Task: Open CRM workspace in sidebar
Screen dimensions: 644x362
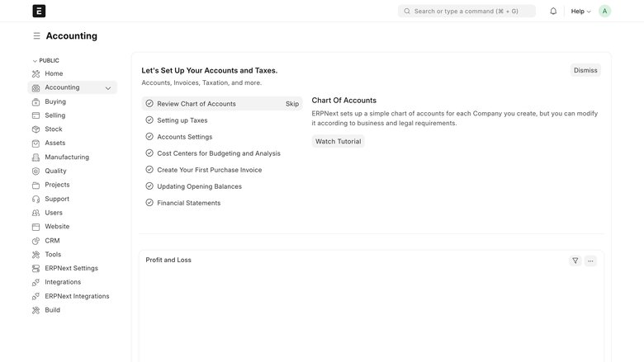Action: tap(73, 241)
